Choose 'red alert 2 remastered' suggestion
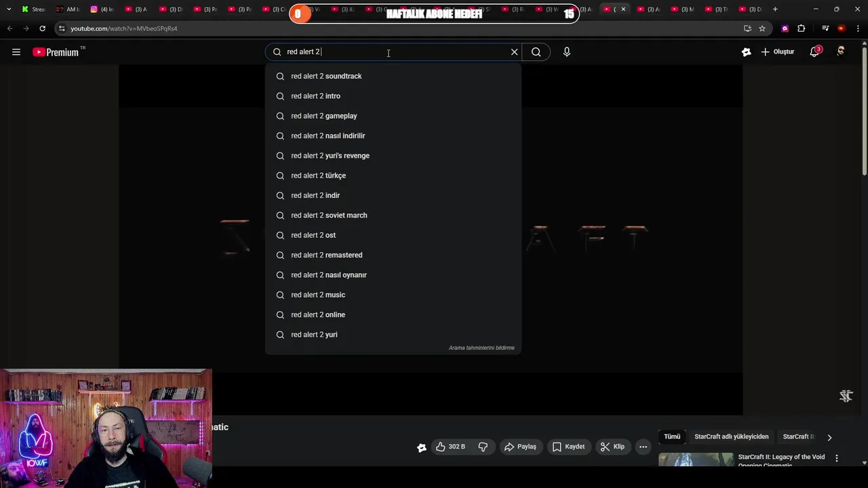 click(393, 255)
